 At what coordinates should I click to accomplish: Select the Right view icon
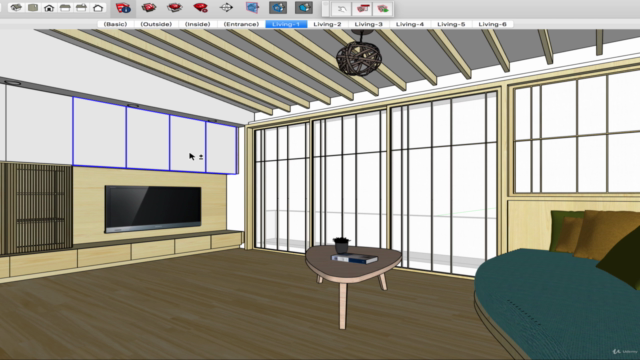(x=65, y=8)
